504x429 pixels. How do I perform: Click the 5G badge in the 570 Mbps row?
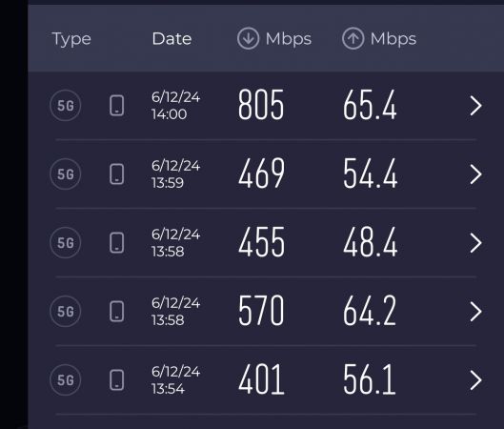(x=65, y=312)
